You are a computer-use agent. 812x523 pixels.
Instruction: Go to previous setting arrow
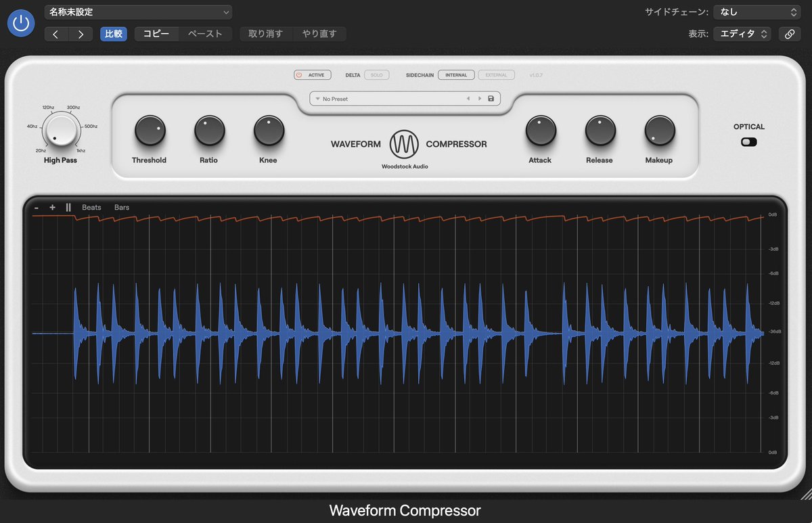[x=56, y=34]
